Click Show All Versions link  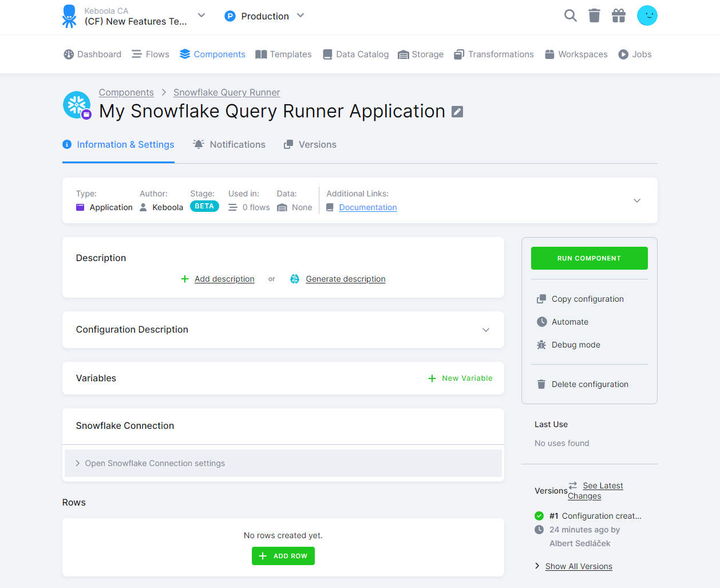pos(579,566)
